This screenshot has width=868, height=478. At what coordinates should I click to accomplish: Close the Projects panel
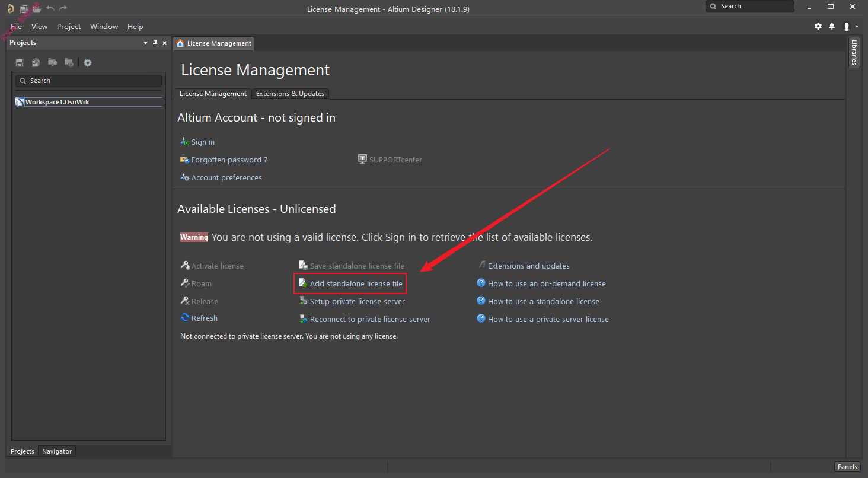point(164,43)
